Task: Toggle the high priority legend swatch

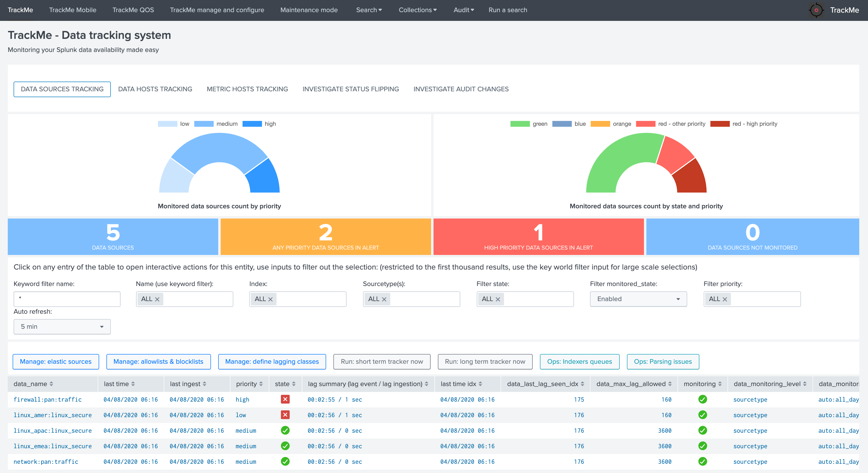Action: point(252,124)
